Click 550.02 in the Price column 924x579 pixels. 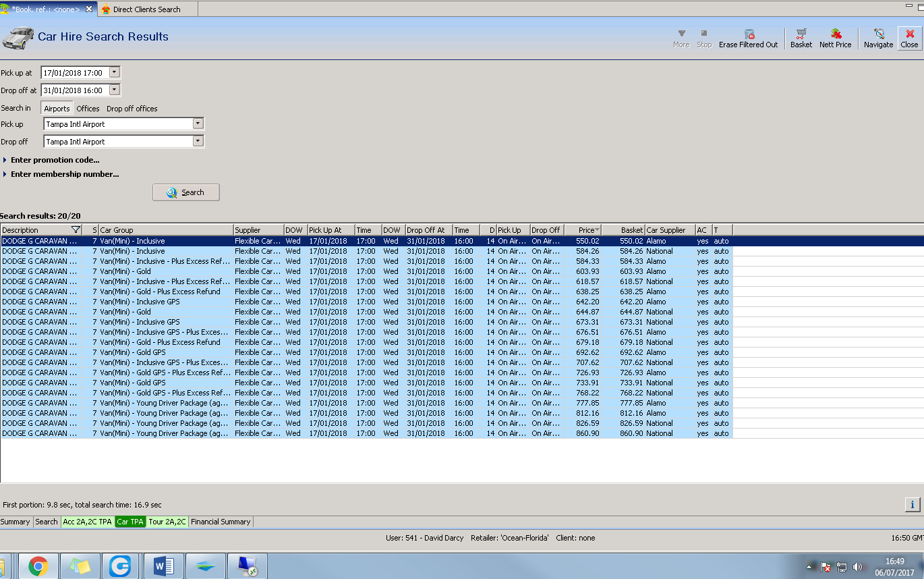coord(587,241)
